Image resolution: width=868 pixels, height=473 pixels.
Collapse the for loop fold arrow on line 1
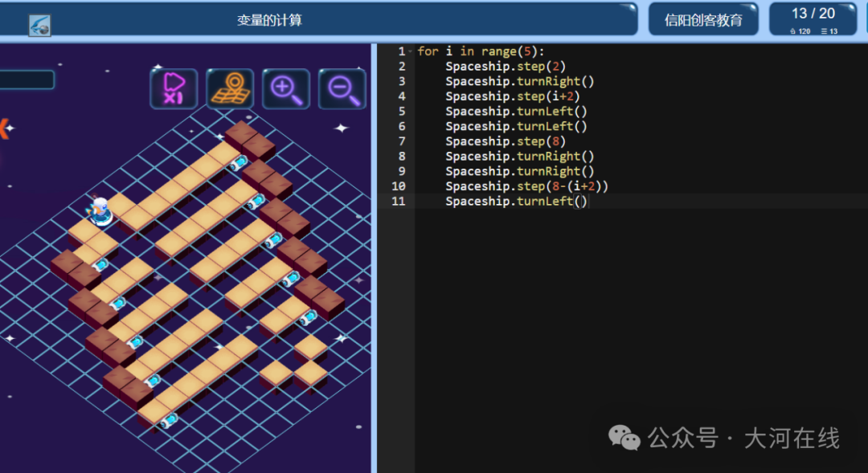click(x=410, y=51)
